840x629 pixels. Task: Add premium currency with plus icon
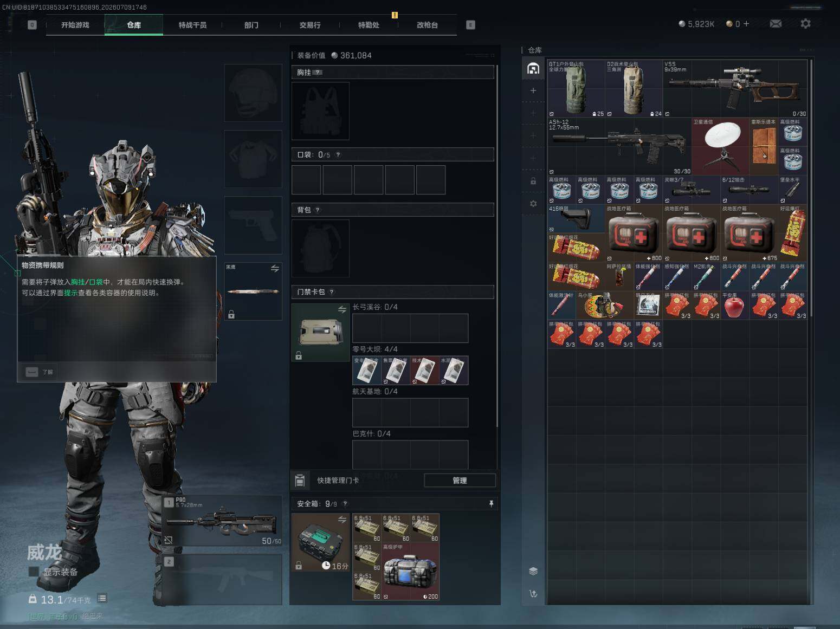click(746, 24)
